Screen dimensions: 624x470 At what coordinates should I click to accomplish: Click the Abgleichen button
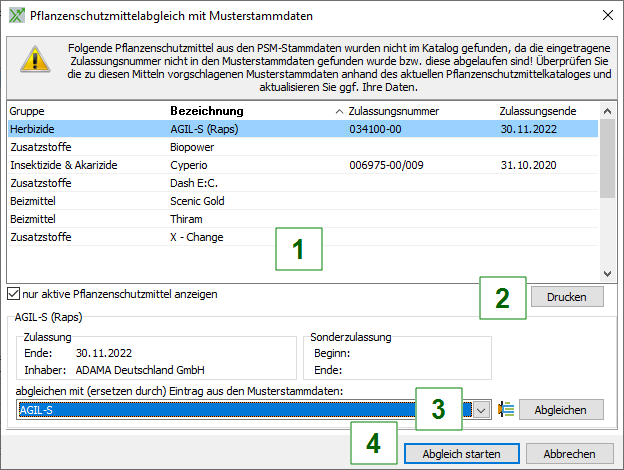click(561, 410)
